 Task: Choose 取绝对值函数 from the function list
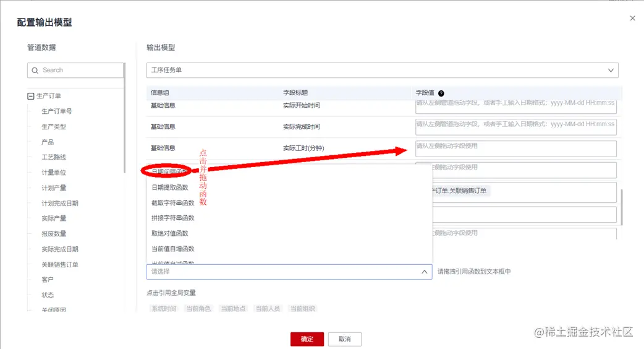coord(170,233)
